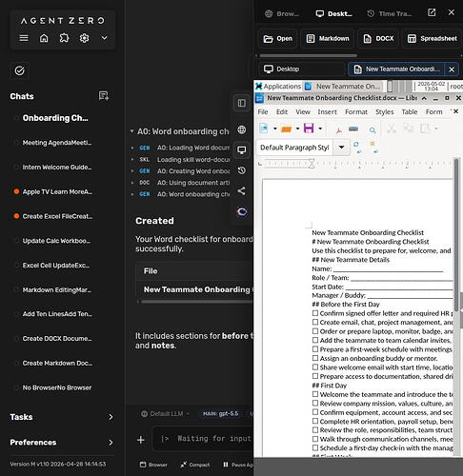This screenshot has height=476, width=463.
Task: Open the settings gear in Agent Zero header
Action: point(84,38)
